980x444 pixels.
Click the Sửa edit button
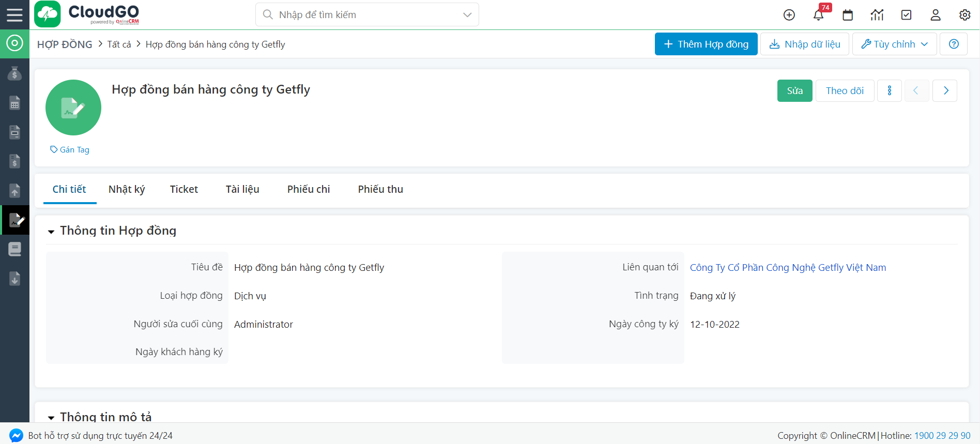(x=794, y=90)
